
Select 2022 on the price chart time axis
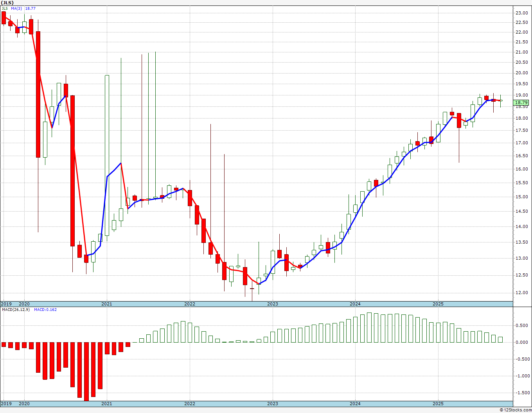[x=190, y=304]
